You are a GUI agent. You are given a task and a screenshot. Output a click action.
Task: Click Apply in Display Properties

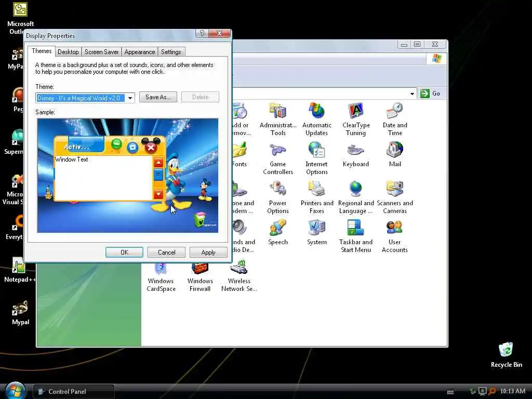(208, 252)
